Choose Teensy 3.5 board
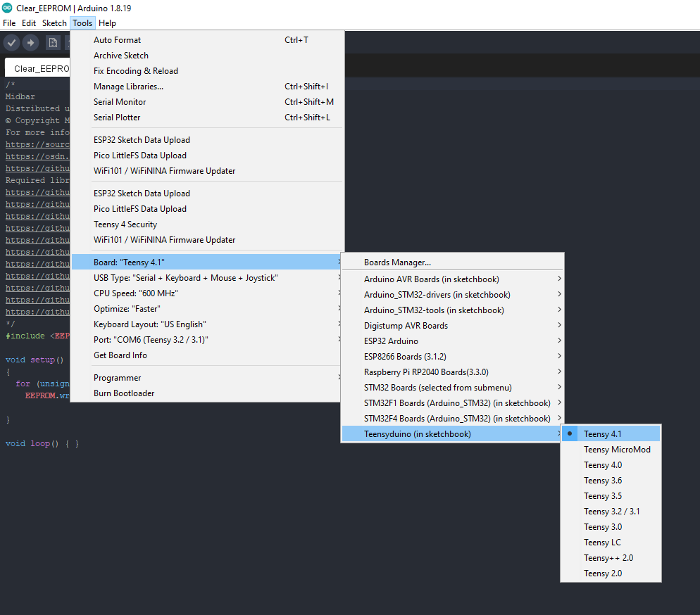 pyautogui.click(x=611, y=496)
